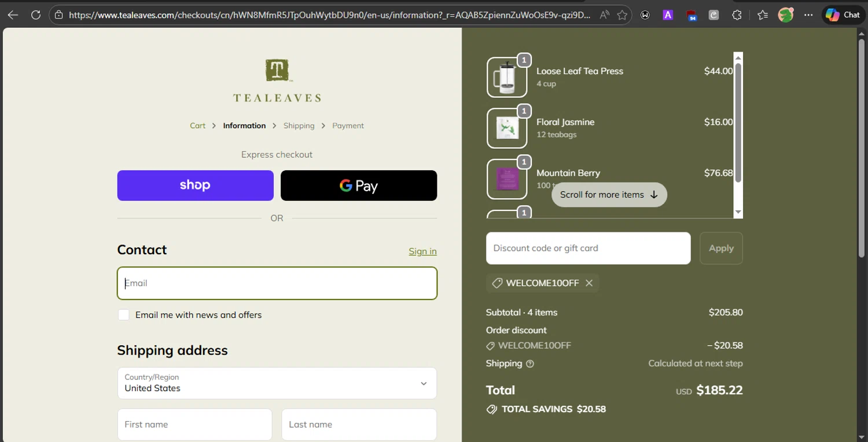Screen dimensions: 868x442
Task: Select the Shipping breadcrumb step
Action: coord(299,126)
